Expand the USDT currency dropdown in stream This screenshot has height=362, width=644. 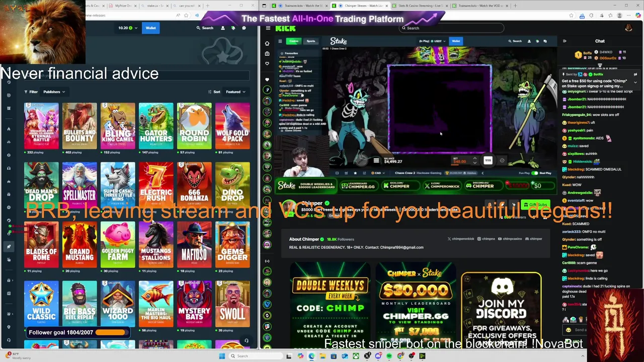(438, 41)
